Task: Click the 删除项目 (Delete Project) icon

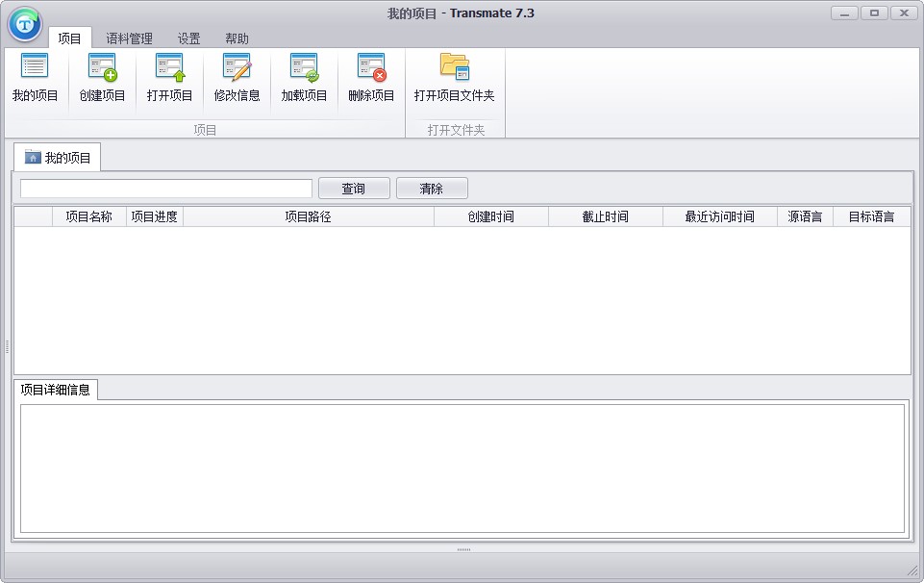Action: (x=369, y=77)
